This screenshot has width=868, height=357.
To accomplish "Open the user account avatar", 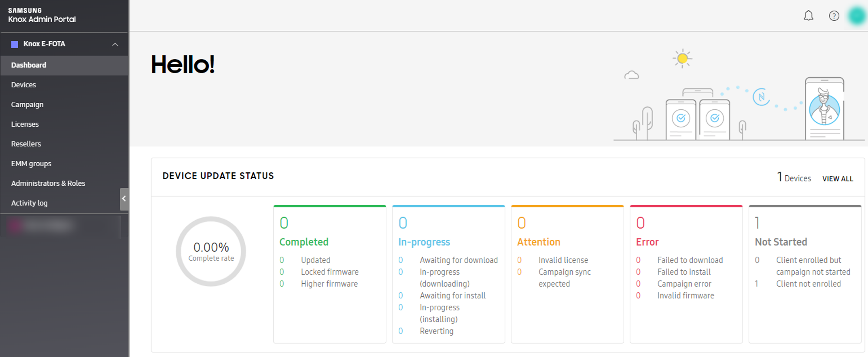I will [x=857, y=16].
